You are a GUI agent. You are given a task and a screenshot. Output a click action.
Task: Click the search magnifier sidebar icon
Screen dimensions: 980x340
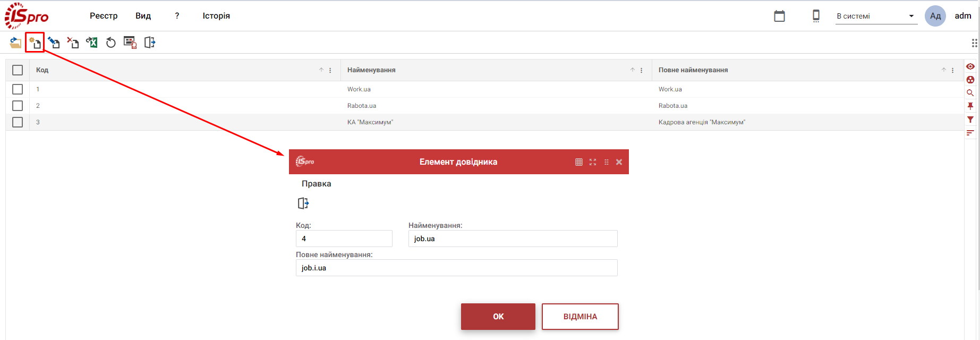click(970, 93)
